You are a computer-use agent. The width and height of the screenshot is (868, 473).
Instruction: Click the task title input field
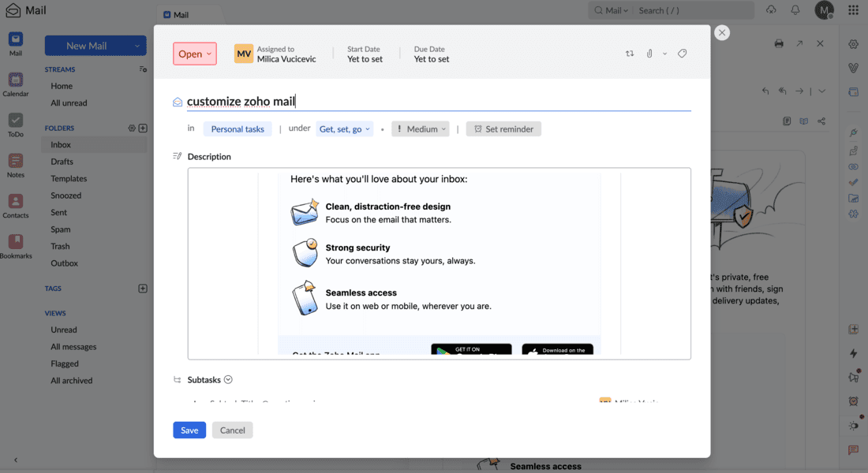316,101
